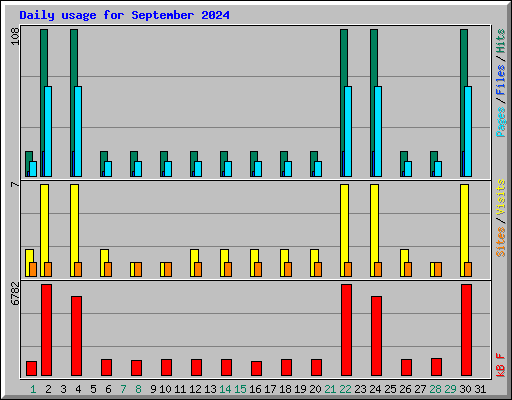Click the orange Sites bar for day 16
Image resolution: width=512 pixels, height=400 pixels.
coord(258,269)
